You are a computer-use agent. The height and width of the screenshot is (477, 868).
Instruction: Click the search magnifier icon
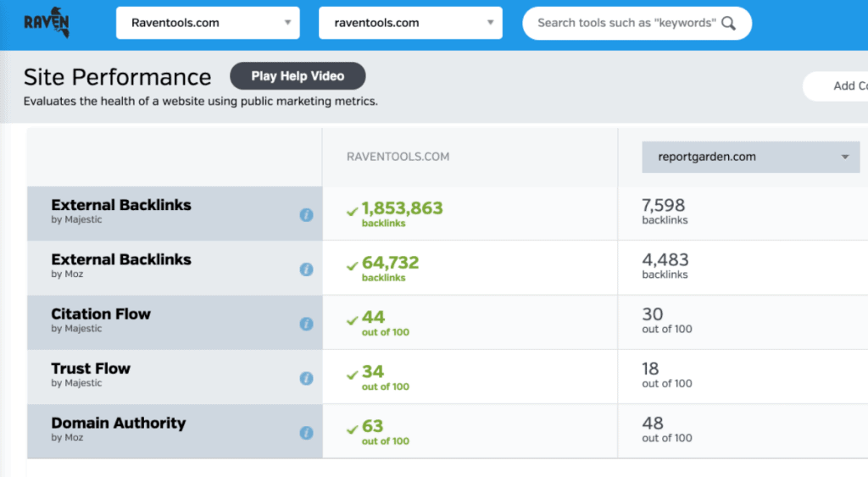point(728,23)
